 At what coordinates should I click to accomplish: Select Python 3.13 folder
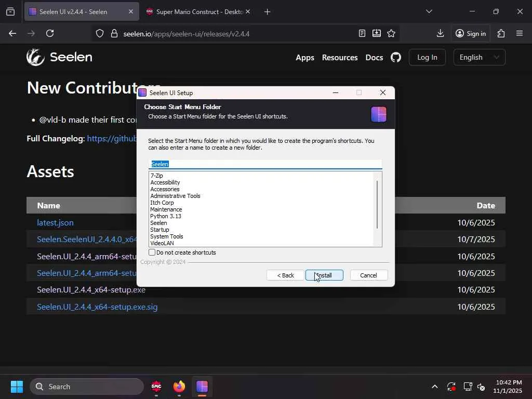pos(166,216)
